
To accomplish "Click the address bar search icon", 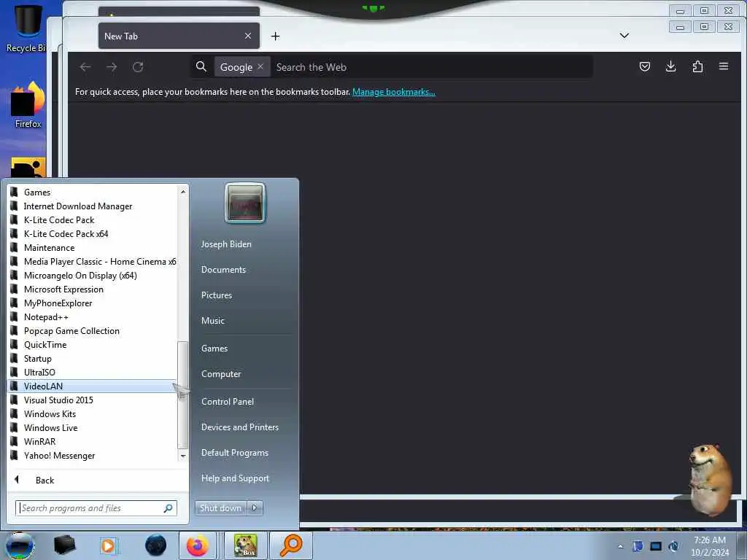I will click(201, 66).
